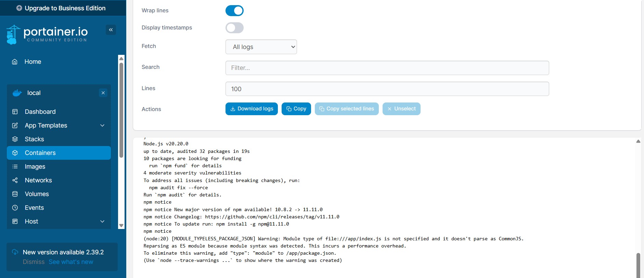
Task: Click the sidebar scrollbar up arrow
Action: [x=121, y=58]
